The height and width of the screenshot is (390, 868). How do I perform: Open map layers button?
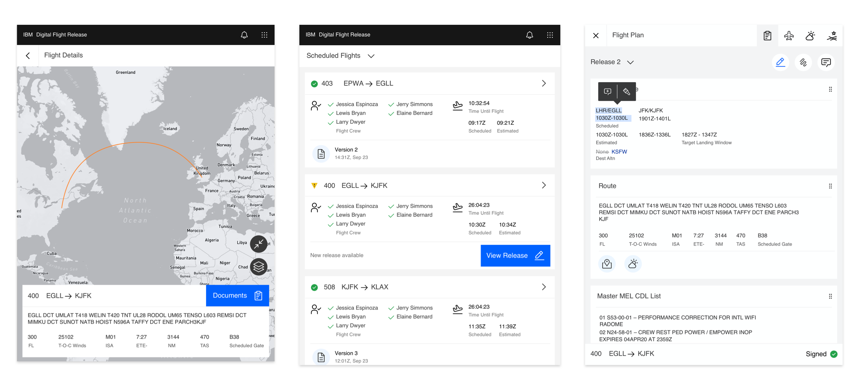(x=258, y=267)
